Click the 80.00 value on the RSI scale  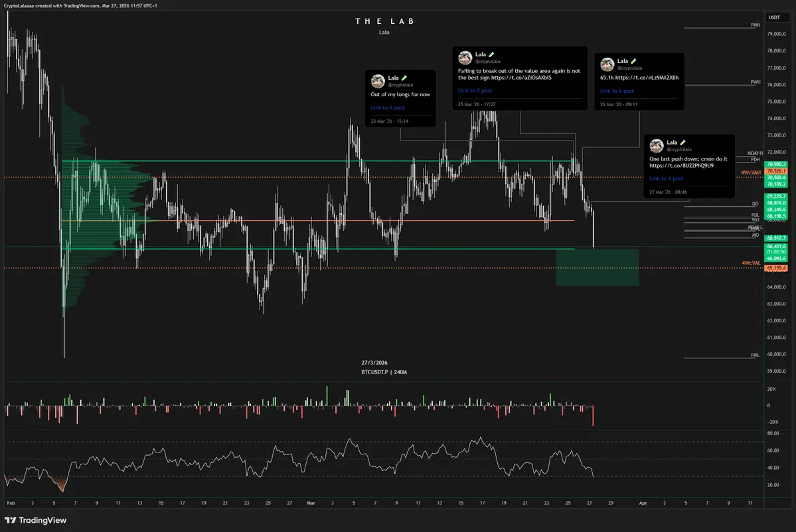click(773, 434)
